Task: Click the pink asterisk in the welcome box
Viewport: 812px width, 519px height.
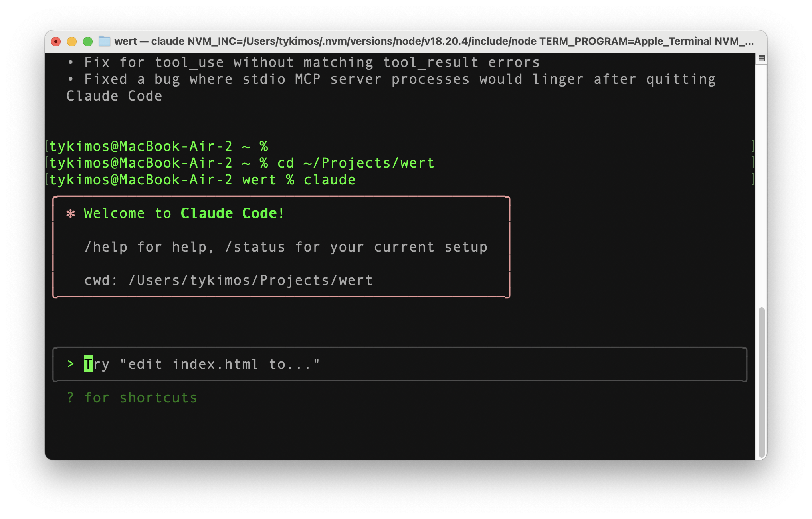Action: (x=71, y=214)
